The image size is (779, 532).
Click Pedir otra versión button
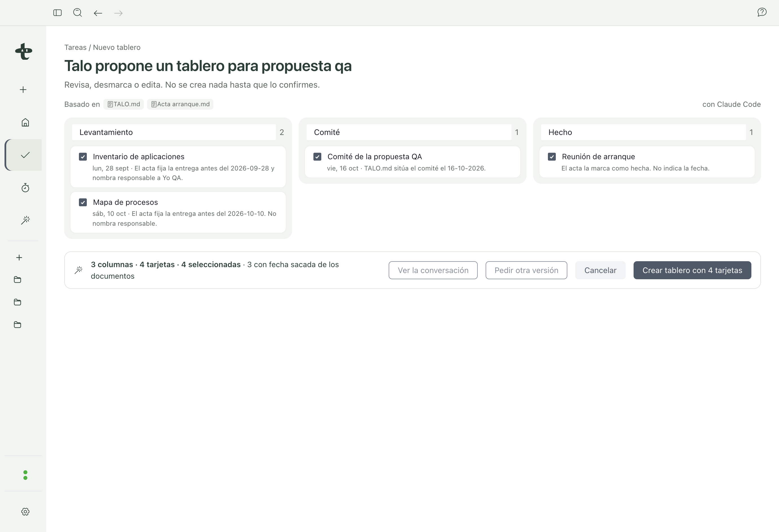[x=526, y=270]
